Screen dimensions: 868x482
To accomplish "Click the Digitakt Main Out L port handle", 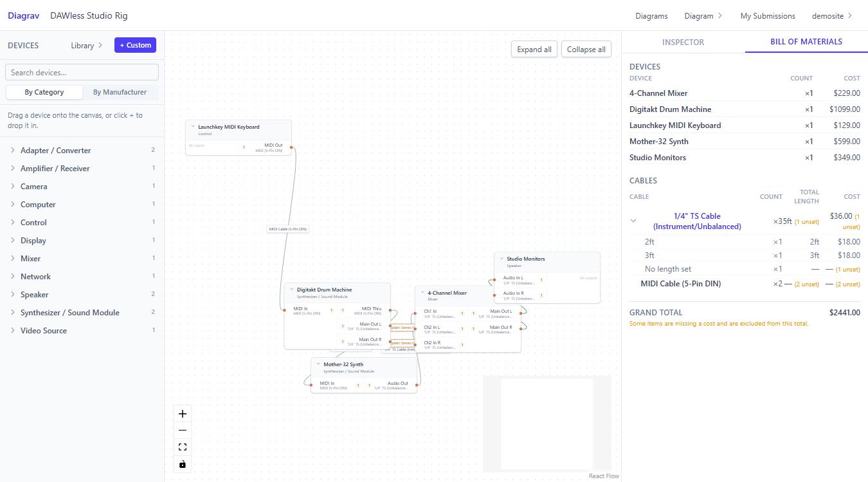I will [390, 326].
